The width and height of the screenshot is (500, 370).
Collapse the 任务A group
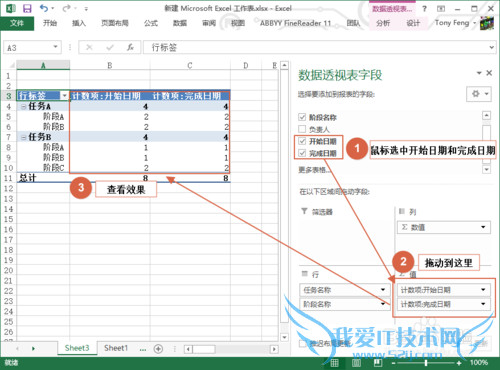[x=24, y=107]
